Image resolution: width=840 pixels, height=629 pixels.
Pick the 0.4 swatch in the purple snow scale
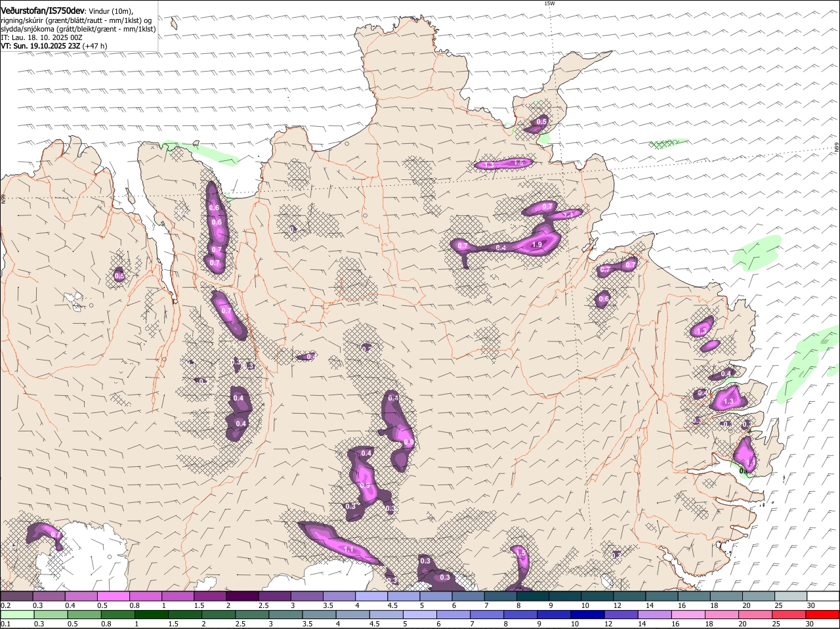click(81, 596)
